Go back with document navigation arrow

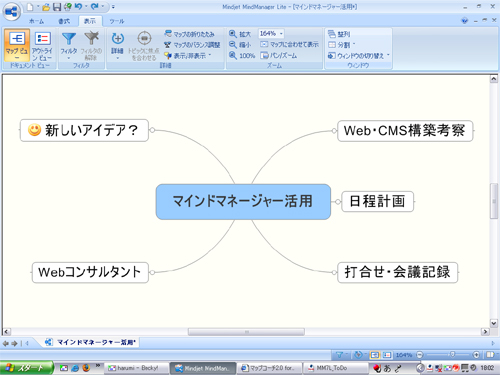(6, 343)
